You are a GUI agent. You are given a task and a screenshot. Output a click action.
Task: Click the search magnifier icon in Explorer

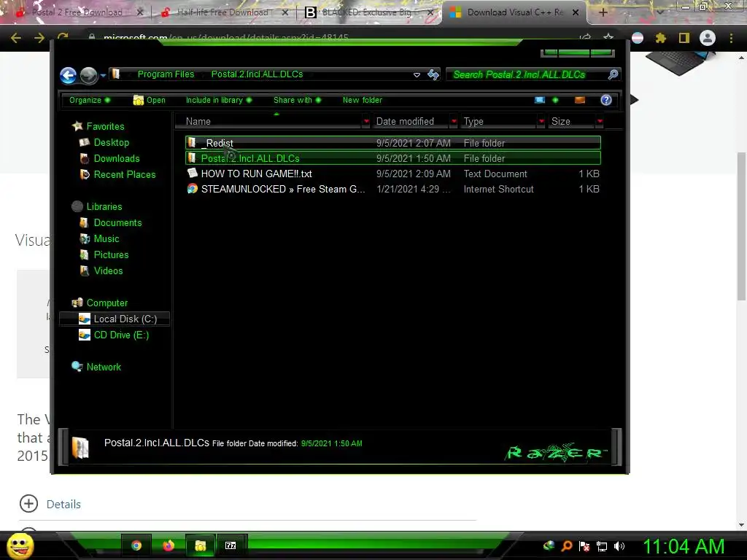(x=613, y=74)
